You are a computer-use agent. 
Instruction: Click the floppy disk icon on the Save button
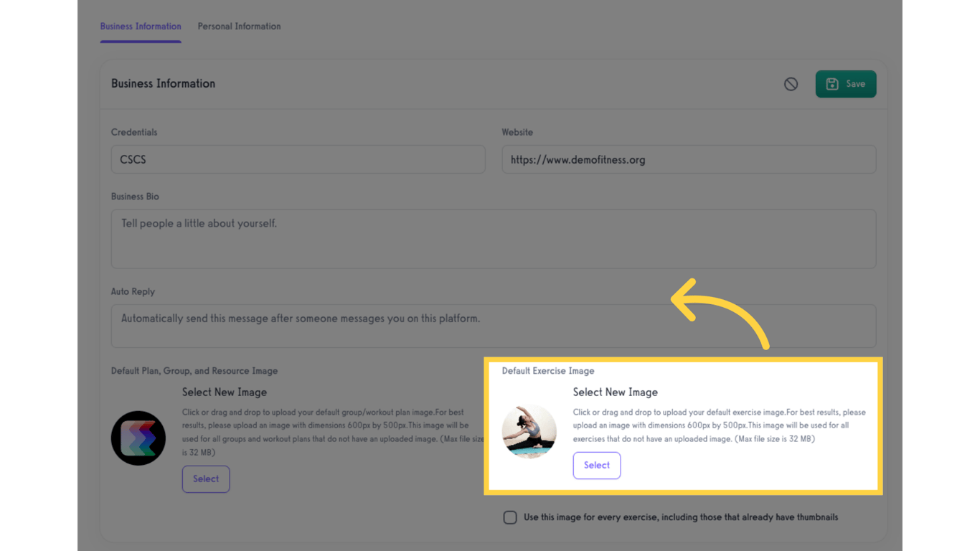[x=833, y=84]
